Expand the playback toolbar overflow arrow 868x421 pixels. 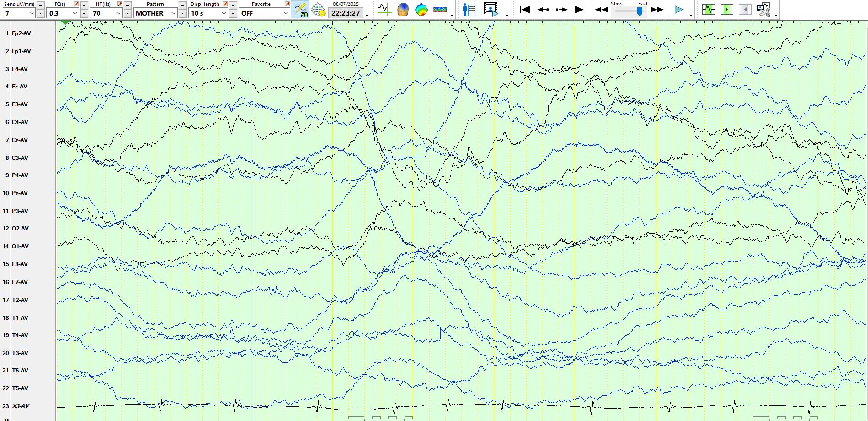(691, 16)
